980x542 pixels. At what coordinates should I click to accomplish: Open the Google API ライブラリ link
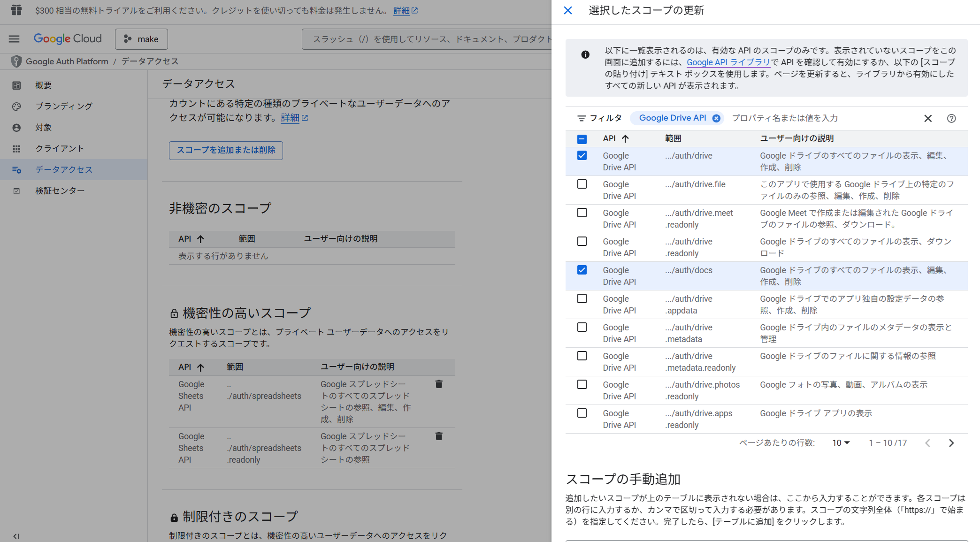click(728, 62)
